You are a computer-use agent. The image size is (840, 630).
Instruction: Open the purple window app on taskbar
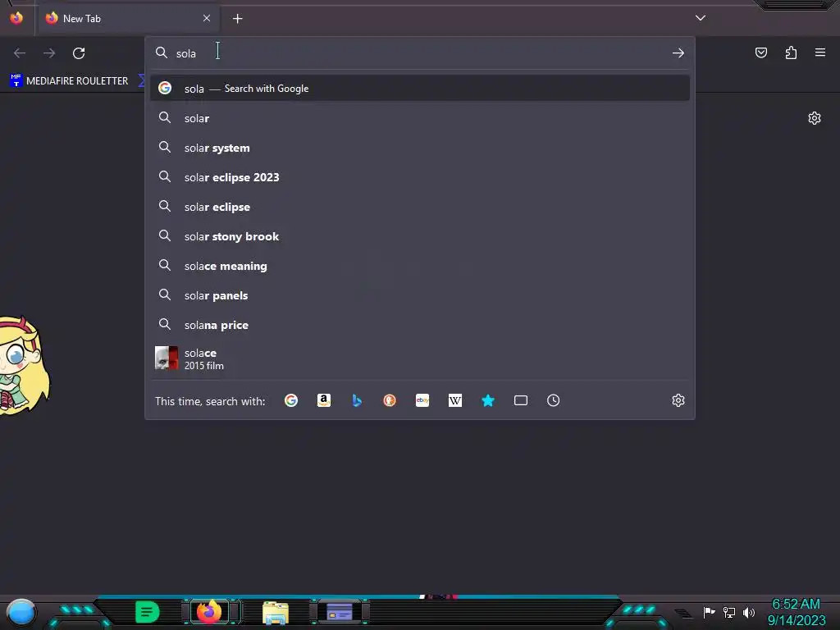pos(340,611)
